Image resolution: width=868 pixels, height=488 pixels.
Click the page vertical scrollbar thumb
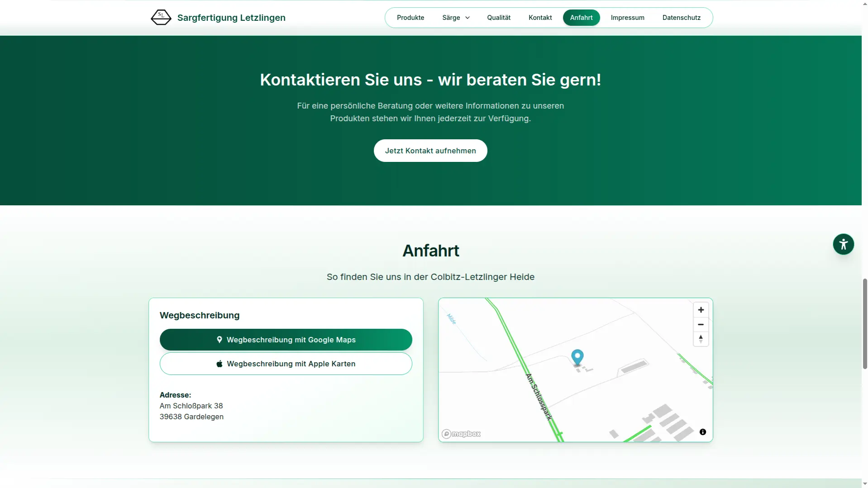click(864, 323)
